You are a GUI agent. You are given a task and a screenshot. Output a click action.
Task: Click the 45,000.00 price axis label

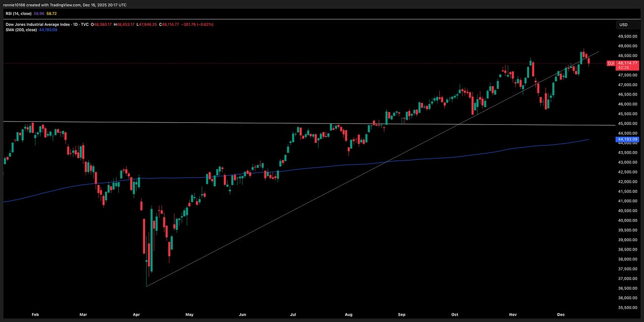628,123
